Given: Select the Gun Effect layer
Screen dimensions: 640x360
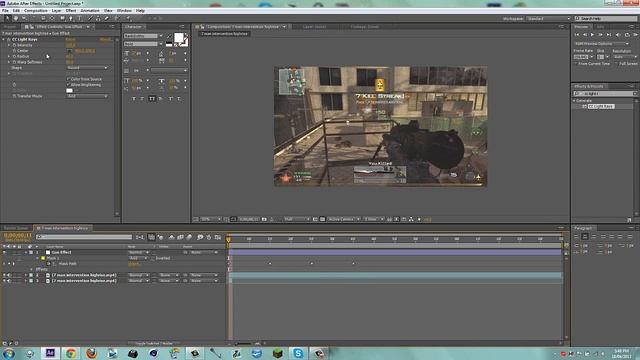Looking at the screenshot, I should point(61,253).
